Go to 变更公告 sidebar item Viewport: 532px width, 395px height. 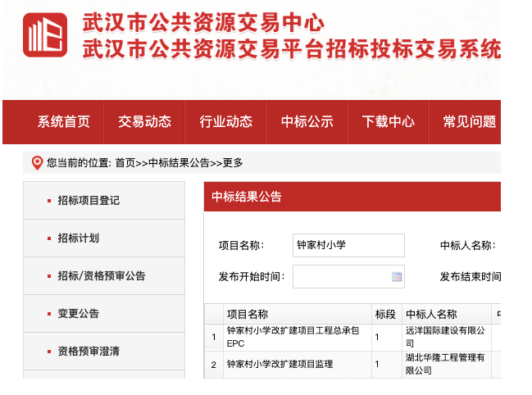coord(79,314)
